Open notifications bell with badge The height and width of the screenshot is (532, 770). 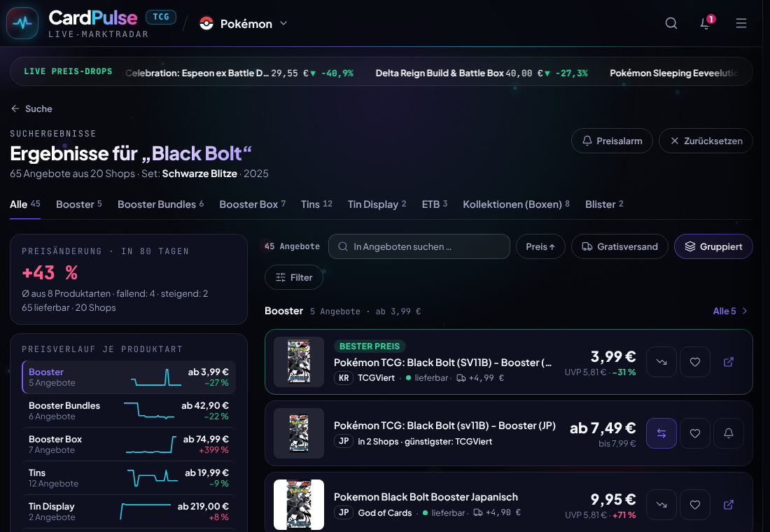pos(706,23)
